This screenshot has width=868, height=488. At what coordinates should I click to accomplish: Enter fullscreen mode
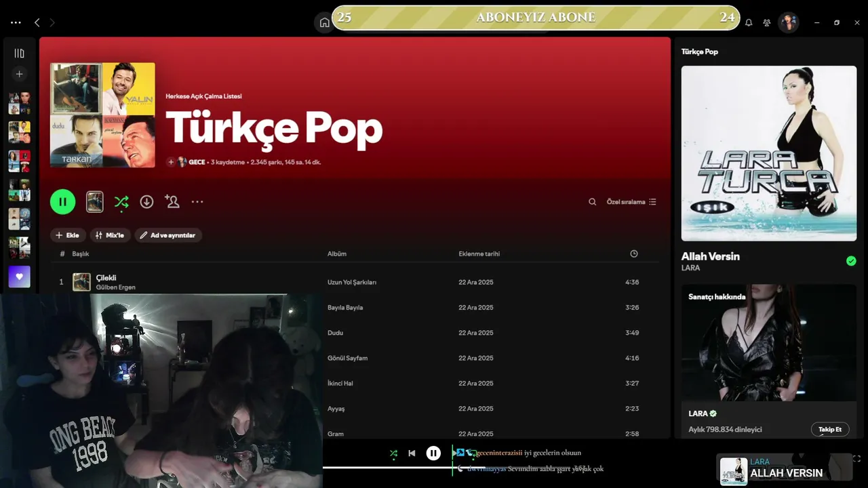point(856,459)
